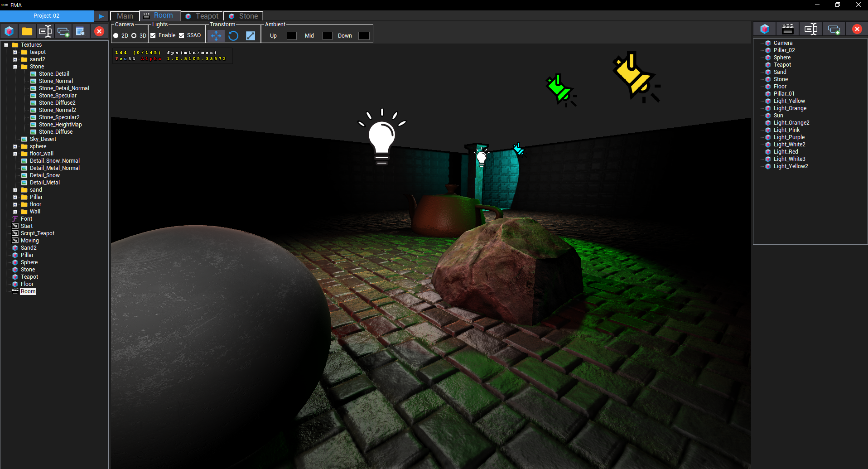Expand the sand2 folder
Screen dimensions: 868x469
tap(15, 59)
